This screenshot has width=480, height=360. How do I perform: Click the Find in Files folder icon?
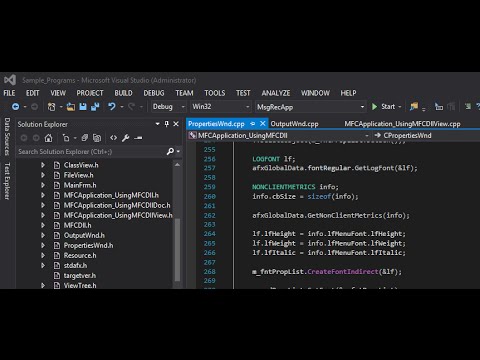pos(414,107)
